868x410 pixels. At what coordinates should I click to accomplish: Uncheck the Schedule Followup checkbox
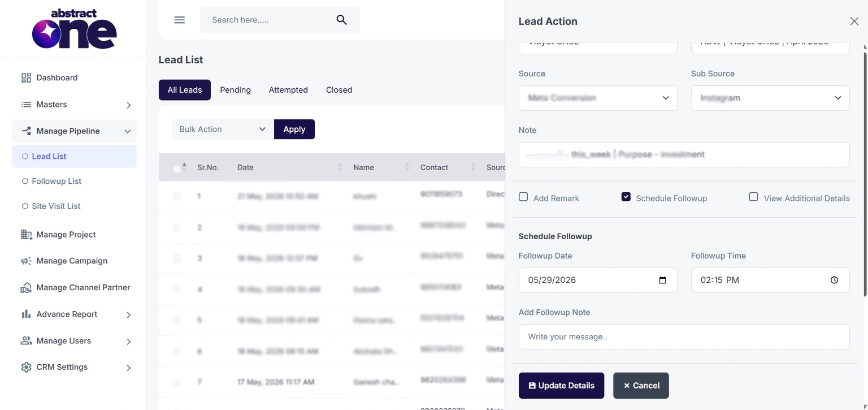click(626, 197)
